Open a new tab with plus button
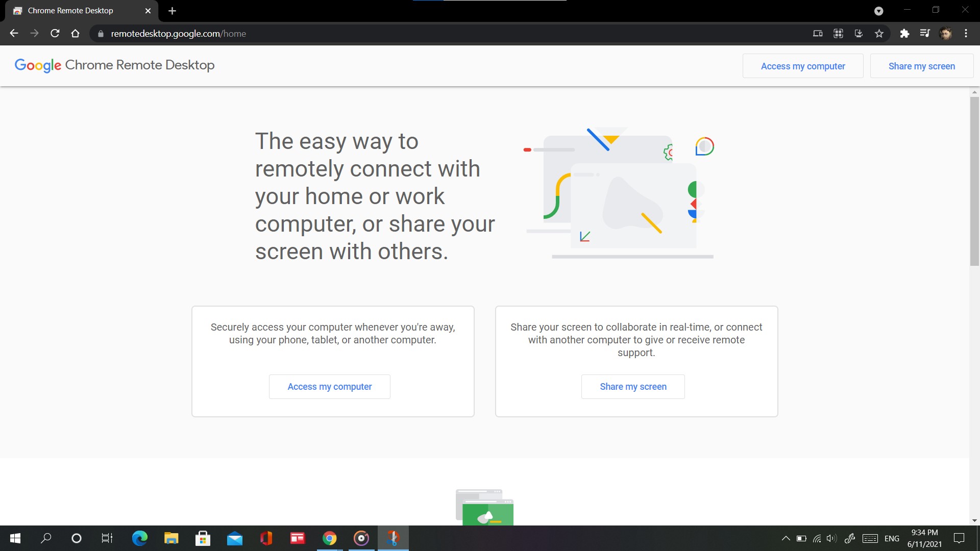 point(172,11)
